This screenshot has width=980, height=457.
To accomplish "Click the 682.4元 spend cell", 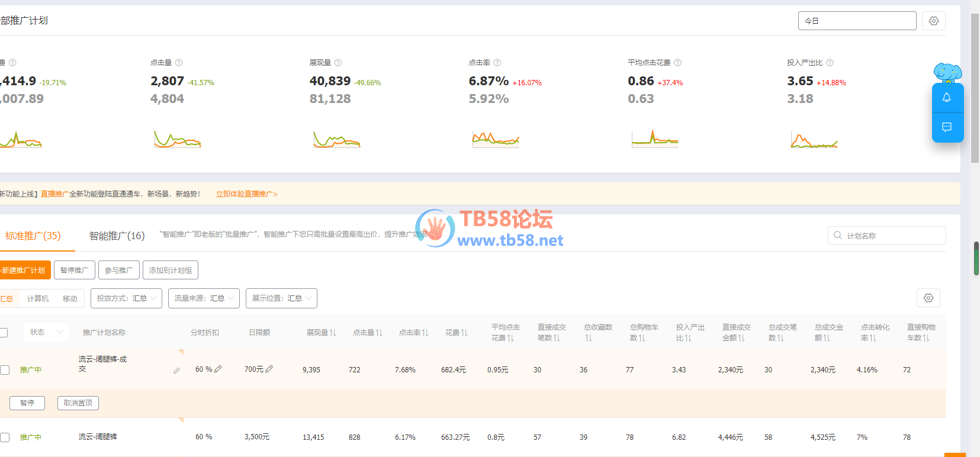I will point(454,370).
